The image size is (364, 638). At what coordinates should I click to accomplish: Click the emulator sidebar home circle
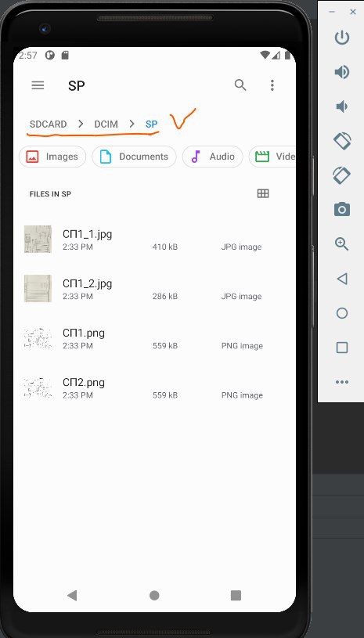pyautogui.click(x=342, y=313)
